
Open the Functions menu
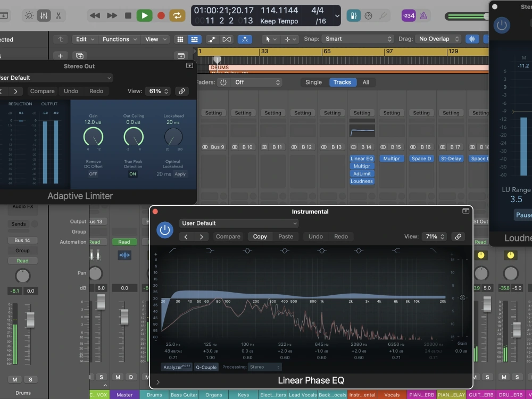click(120, 39)
